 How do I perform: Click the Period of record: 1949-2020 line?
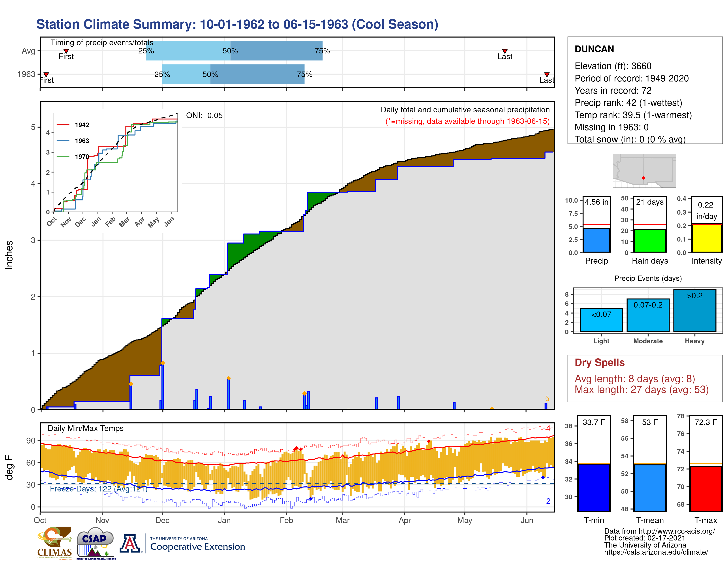[x=631, y=78]
